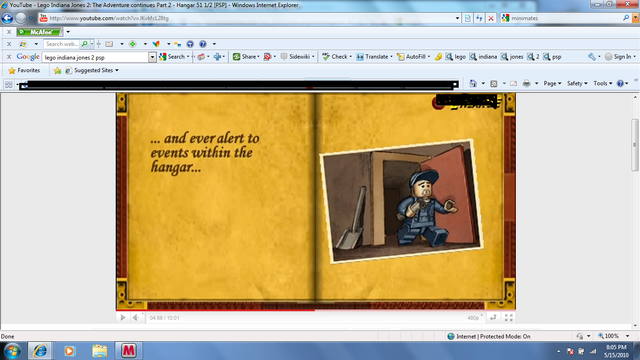This screenshot has height=360, width=640.
Task: Go back with the browser Back arrow
Action: [x=7, y=18]
